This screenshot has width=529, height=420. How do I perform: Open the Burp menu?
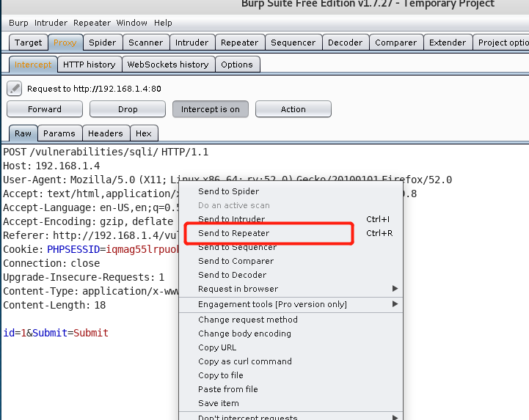pyautogui.click(x=18, y=23)
